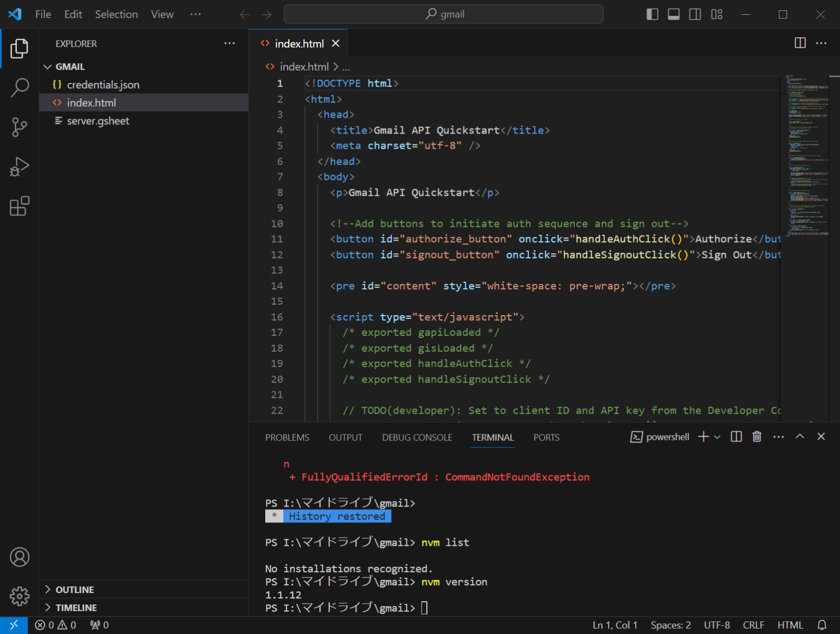Toggle the bottom panel visibility
This screenshot has height=634, width=840.
click(673, 14)
